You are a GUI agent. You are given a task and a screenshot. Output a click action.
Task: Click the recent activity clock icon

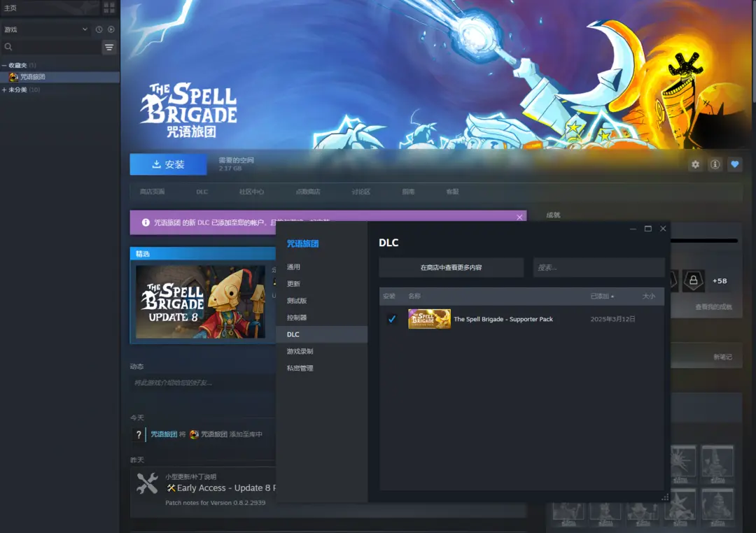pyautogui.click(x=99, y=29)
